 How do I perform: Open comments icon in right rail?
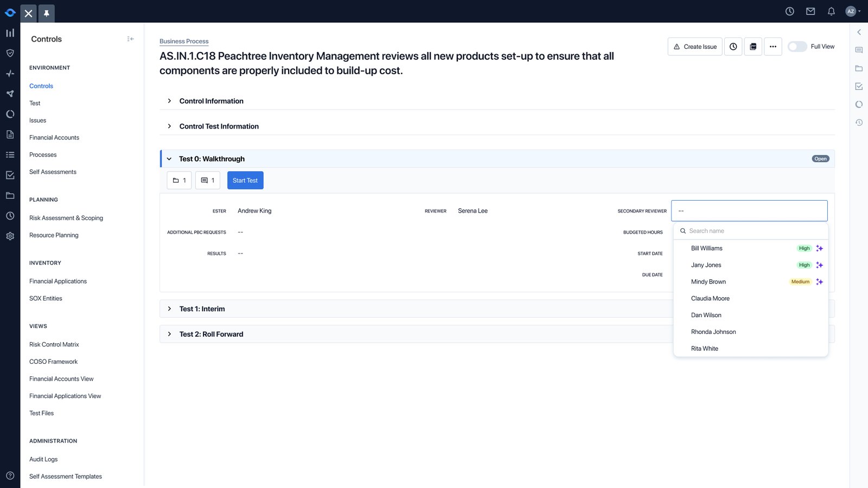(x=859, y=50)
